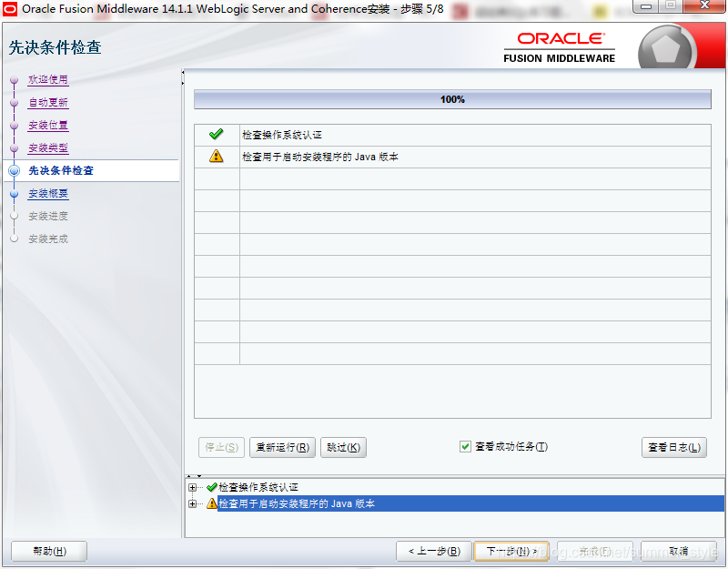Click the warning icon in the log tree
The width and height of the screenshot is (728, 569).
pos(212,503)
